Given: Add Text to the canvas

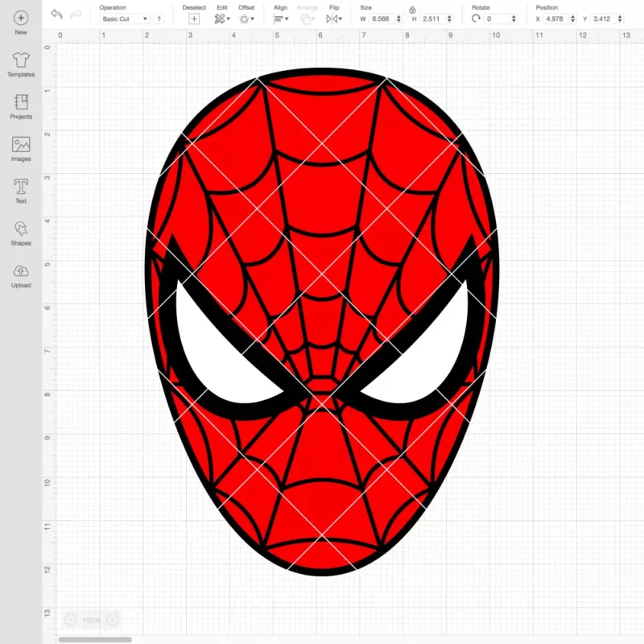Looking at the screenshot, I should pyautogui.click(x=21, y=191).
